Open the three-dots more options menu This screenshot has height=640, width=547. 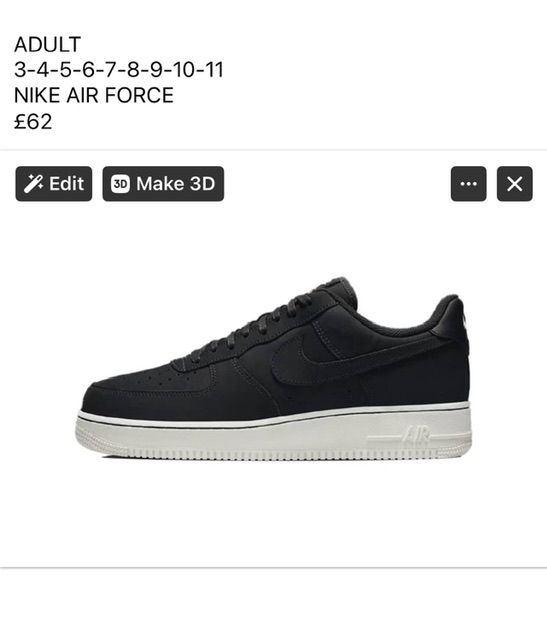(468, 184)
